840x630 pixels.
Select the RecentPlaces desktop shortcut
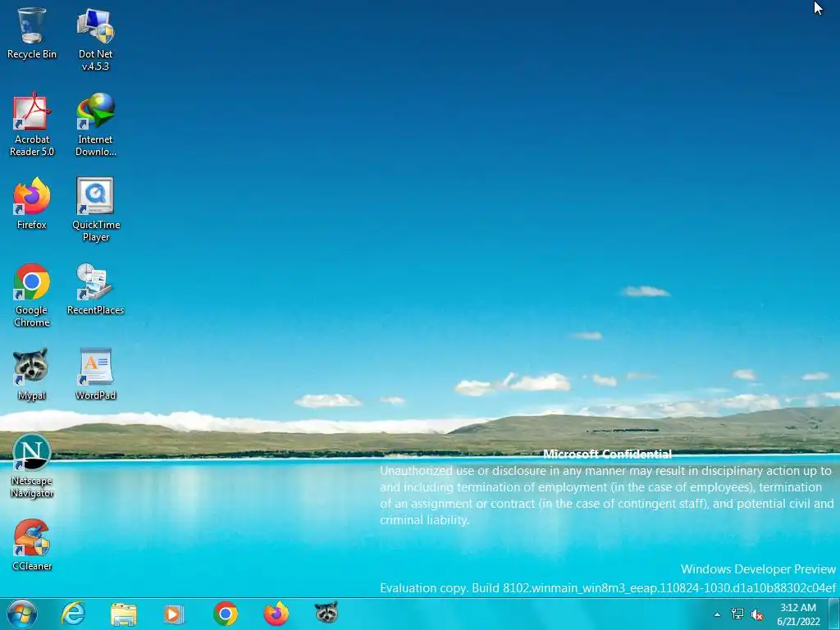click(x=95, y=289)
